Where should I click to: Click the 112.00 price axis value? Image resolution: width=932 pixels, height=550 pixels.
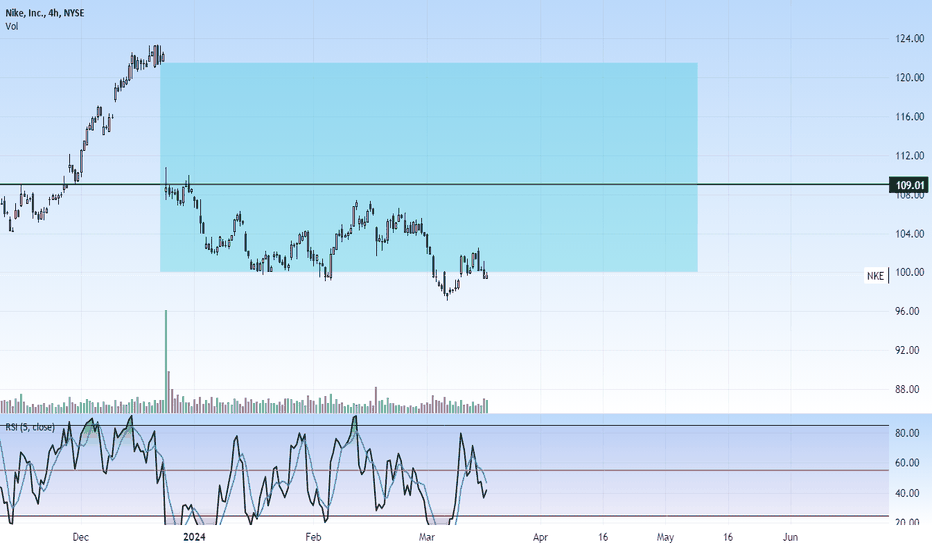point(909,156)
